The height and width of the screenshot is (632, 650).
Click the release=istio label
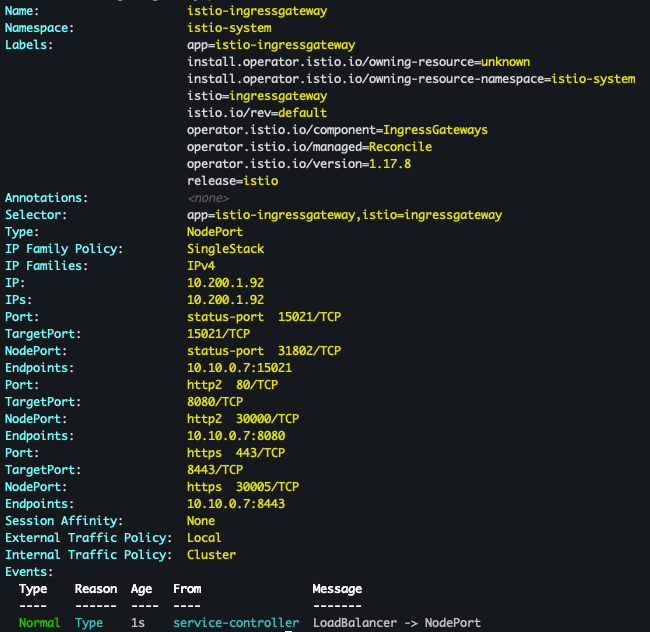pos(233,181)
